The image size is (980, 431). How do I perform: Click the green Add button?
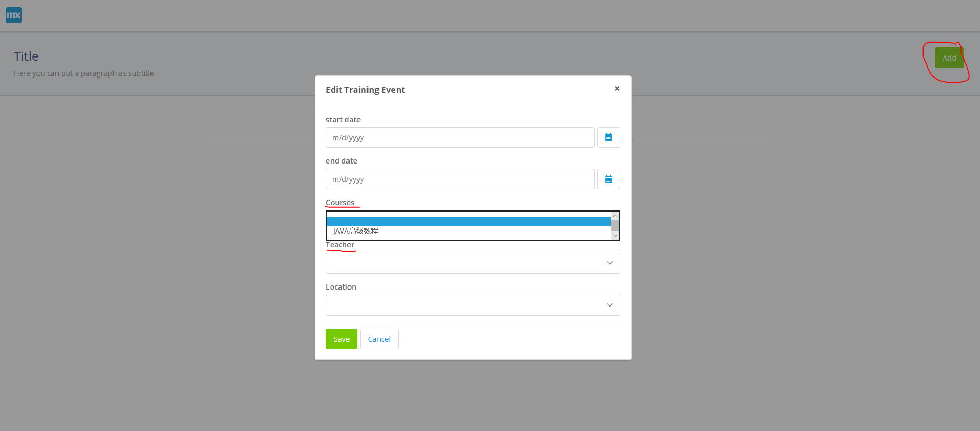pos(949,58)
